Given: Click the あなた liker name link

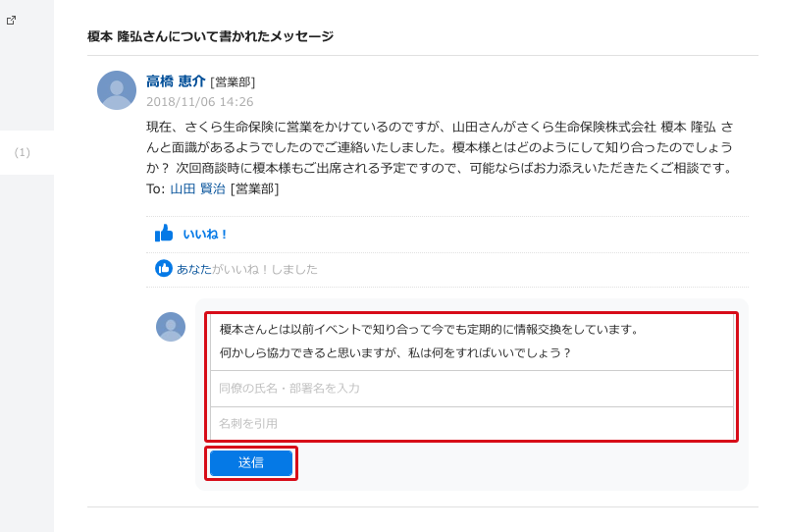Looking at the screenshot, I should [x=194, y=270].
